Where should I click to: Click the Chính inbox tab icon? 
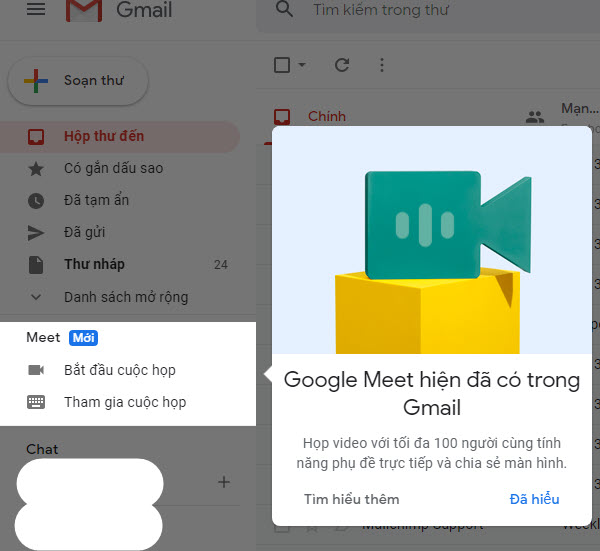click(x=282, y=117)
